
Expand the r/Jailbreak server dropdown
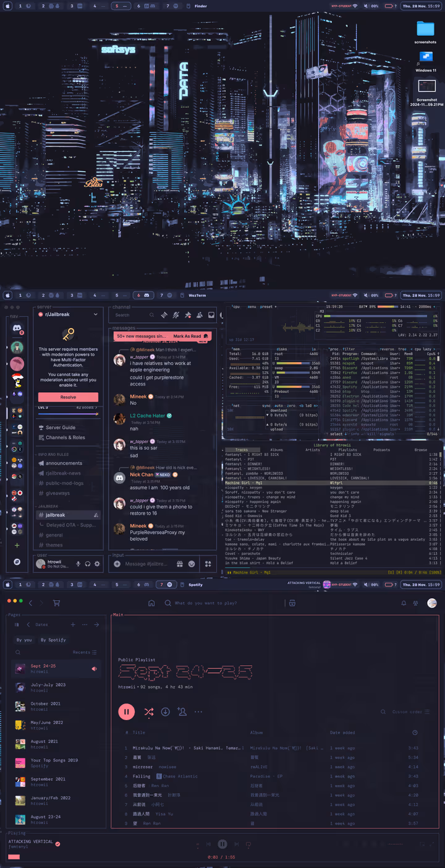click(x=95, y=314)
